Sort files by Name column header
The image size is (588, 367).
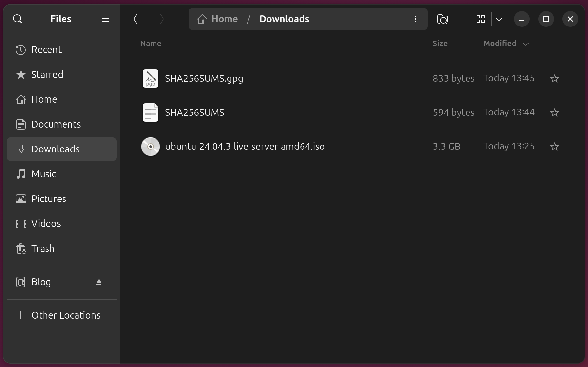pos(151,44)
